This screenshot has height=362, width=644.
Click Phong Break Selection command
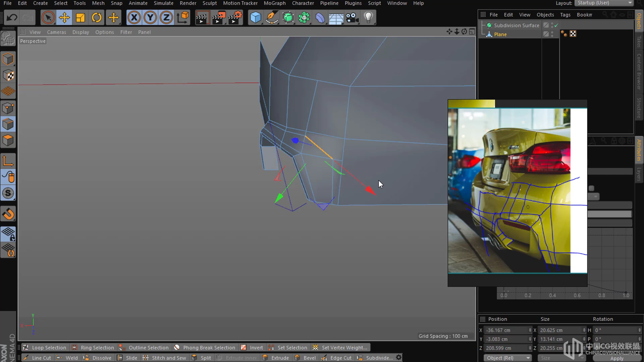click(205, 348)
